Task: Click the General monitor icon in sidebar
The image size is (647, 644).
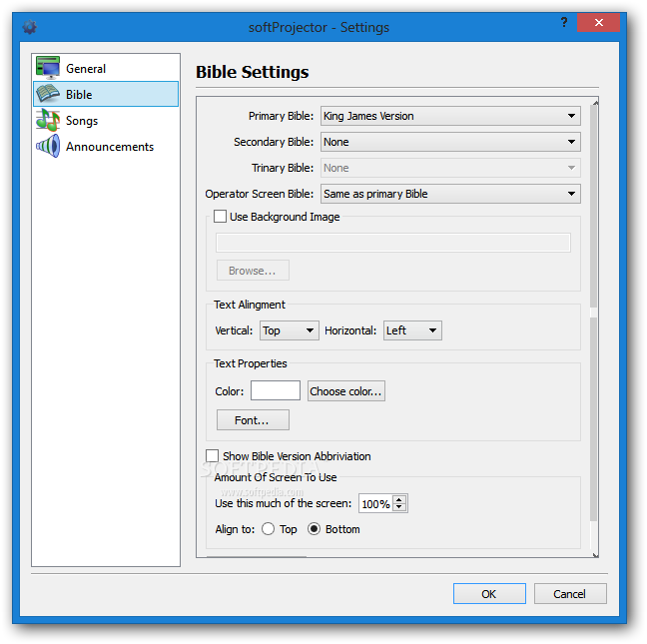Action: tap(48, 68)
